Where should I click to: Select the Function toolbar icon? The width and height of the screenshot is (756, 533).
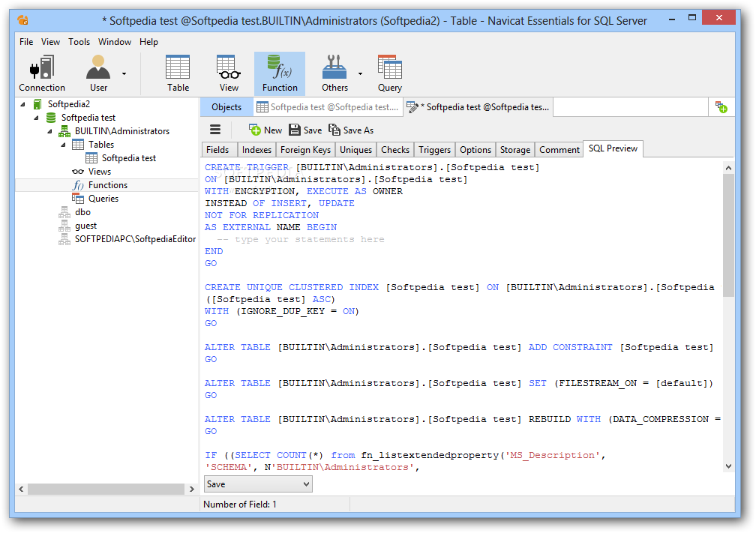(280, 73)
